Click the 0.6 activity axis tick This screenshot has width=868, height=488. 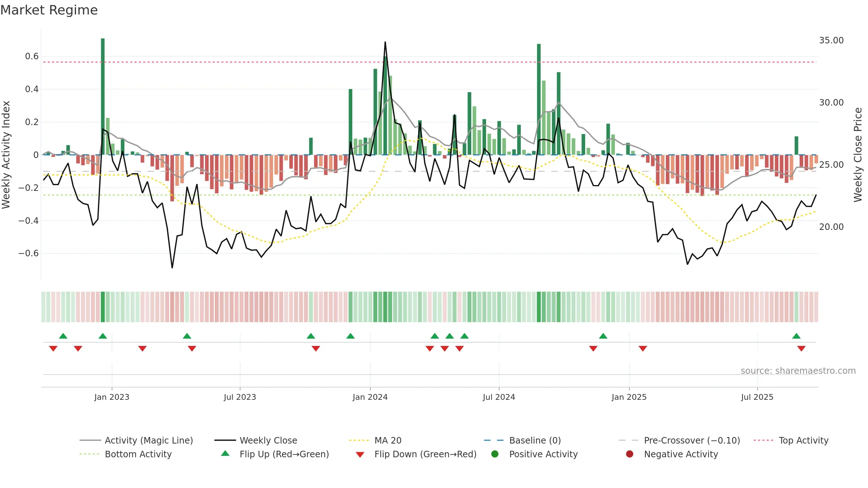pyautogui.click(x=32, y=56)
